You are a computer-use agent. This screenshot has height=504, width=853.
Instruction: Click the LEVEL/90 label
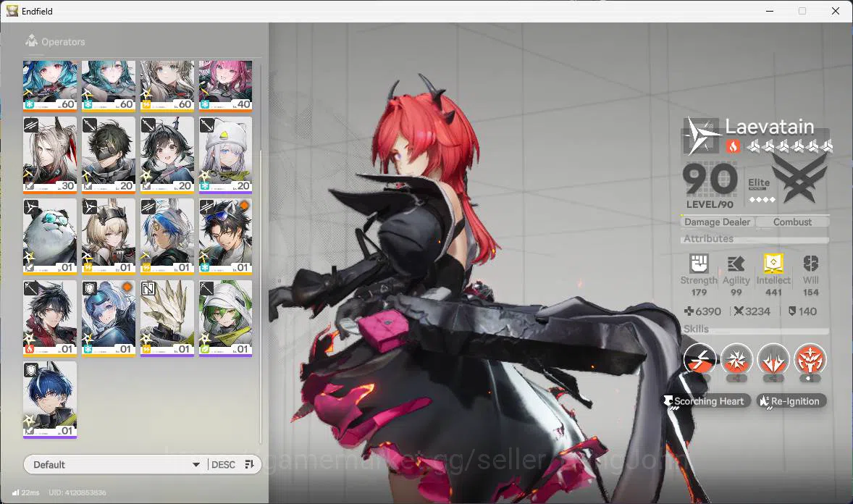coord(710,205)
